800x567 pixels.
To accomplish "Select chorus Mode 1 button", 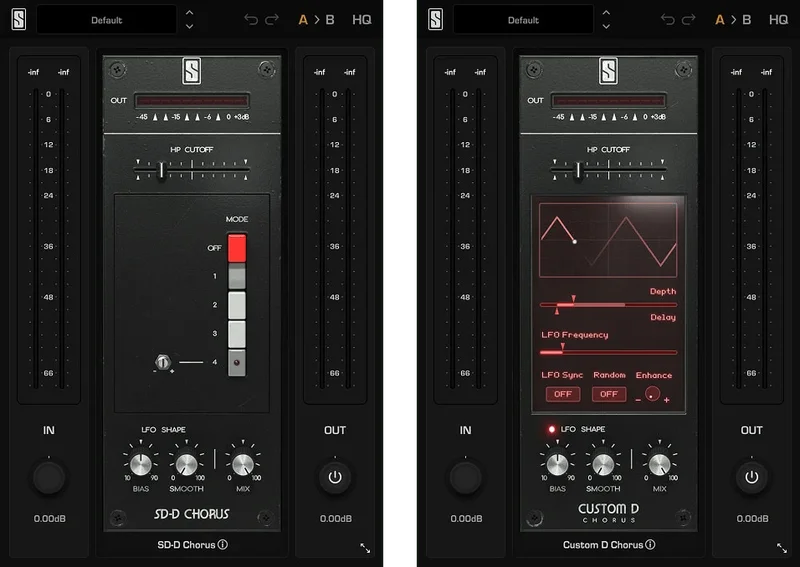I will click(237, 276).
